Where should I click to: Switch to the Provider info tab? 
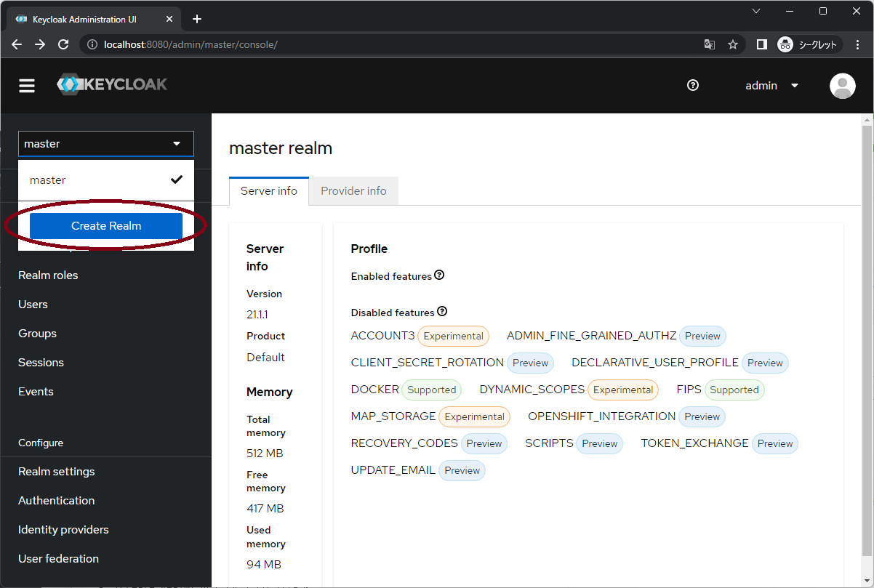click(x=353, y=191)
